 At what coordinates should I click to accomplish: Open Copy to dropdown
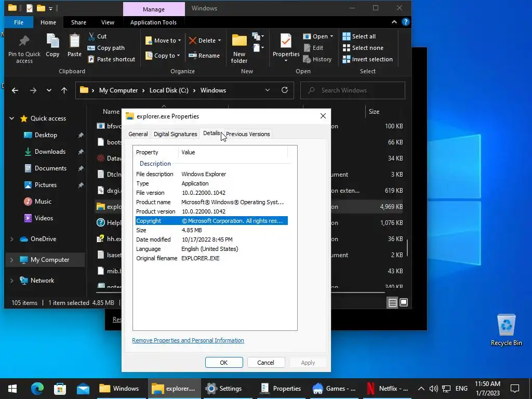point(163,56)
